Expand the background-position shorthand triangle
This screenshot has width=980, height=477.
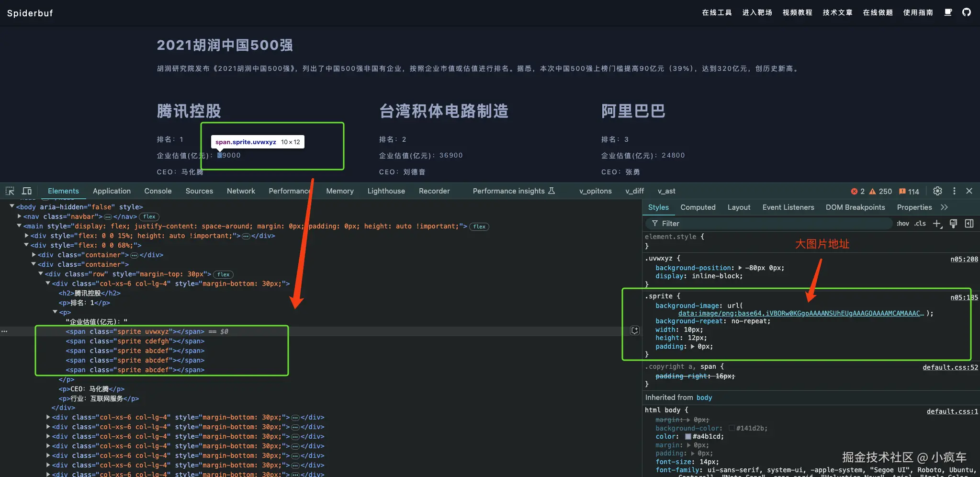click(x=740, y=268)
